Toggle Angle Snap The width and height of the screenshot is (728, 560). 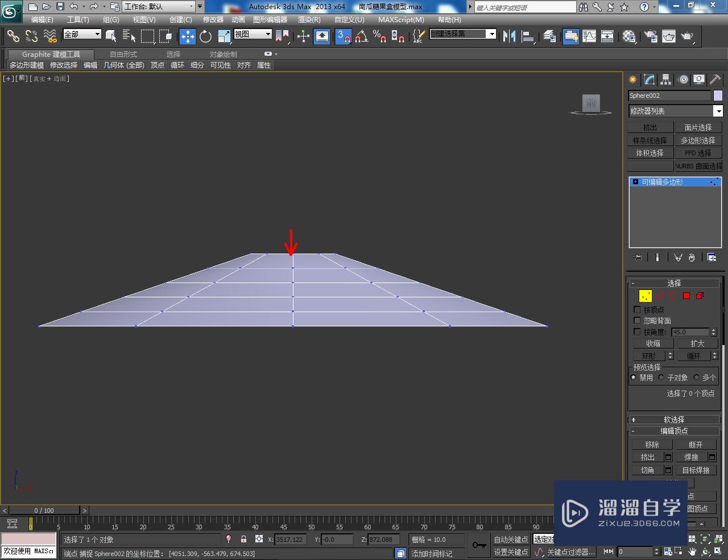tap(362, 36)
